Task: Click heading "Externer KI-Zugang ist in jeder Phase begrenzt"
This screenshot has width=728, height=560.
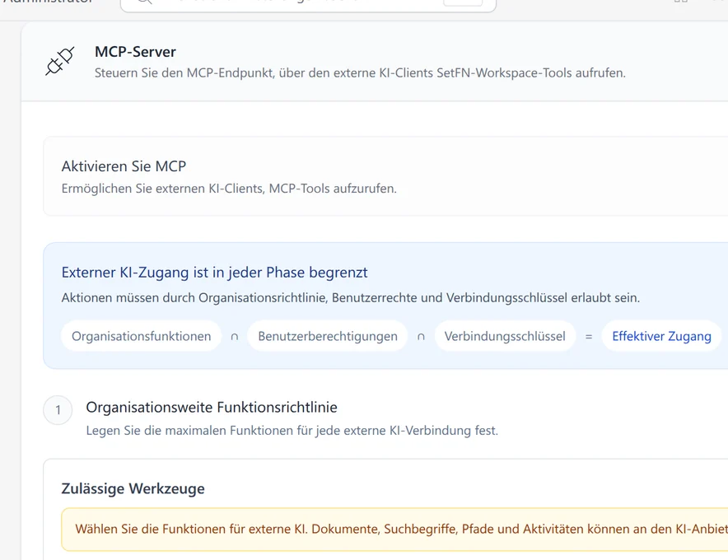Action: [214, 272]
